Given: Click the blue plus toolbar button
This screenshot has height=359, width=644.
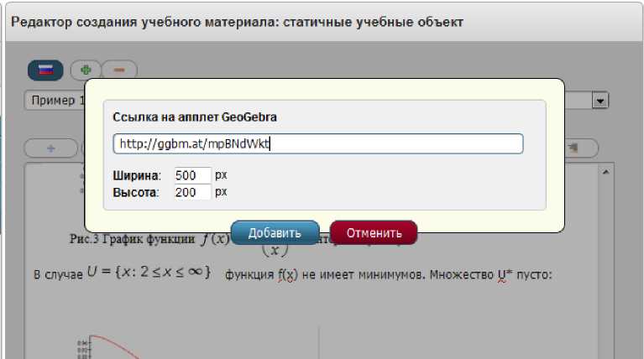Looking at the screenshot, I should 50,148.
